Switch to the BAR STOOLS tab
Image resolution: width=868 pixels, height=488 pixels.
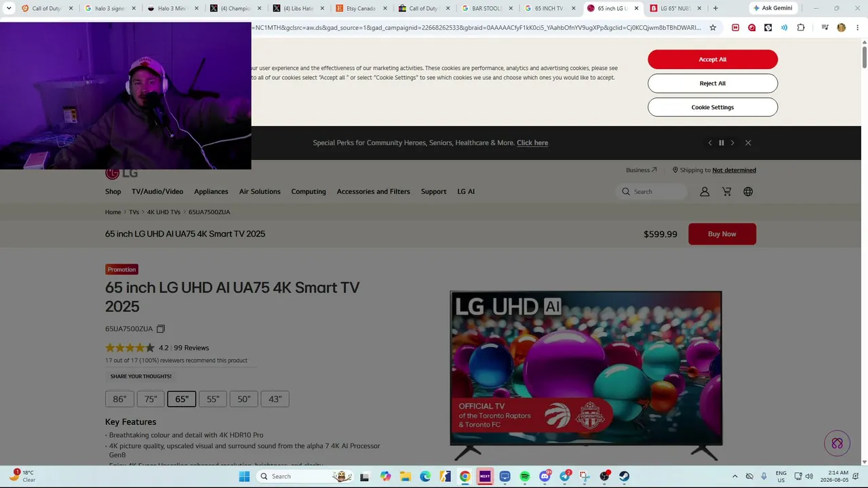[x=486, y=8]
